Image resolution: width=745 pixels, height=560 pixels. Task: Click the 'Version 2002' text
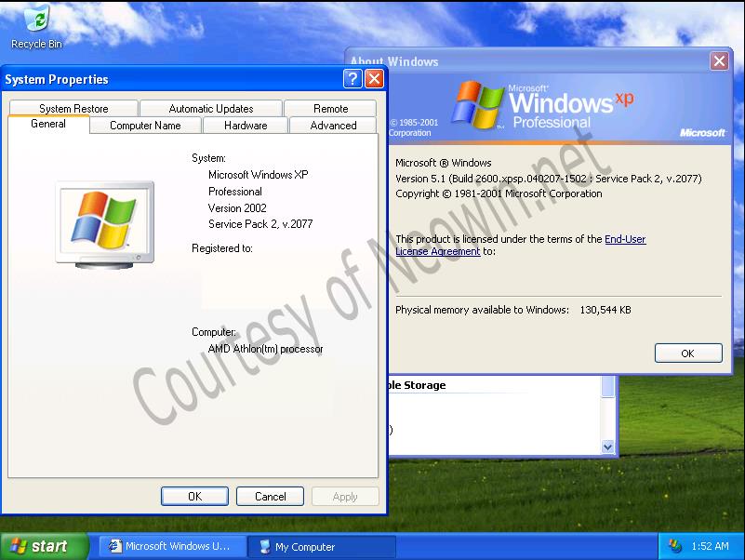pyautogui.click(x=237, y=207)
